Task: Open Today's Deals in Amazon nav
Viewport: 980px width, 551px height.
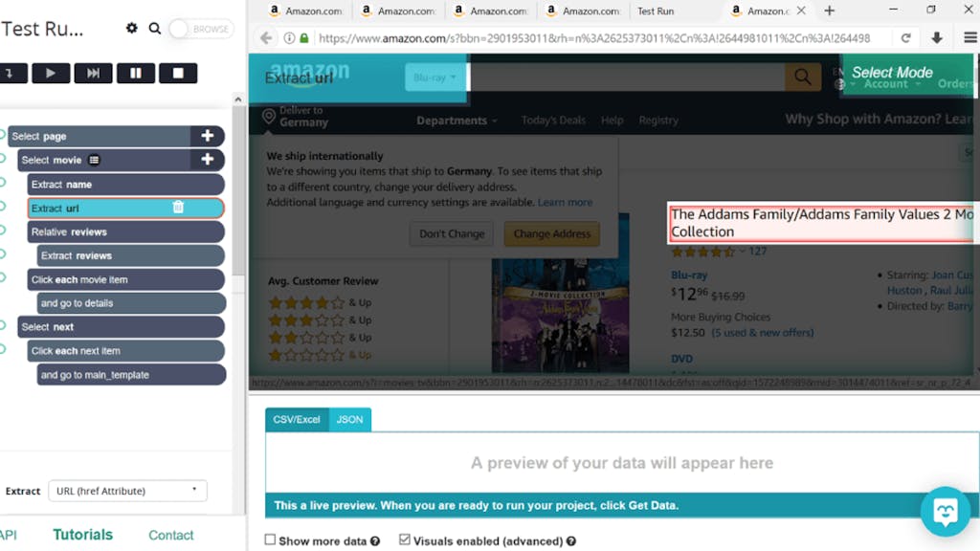Action: (x=553, y=120)
